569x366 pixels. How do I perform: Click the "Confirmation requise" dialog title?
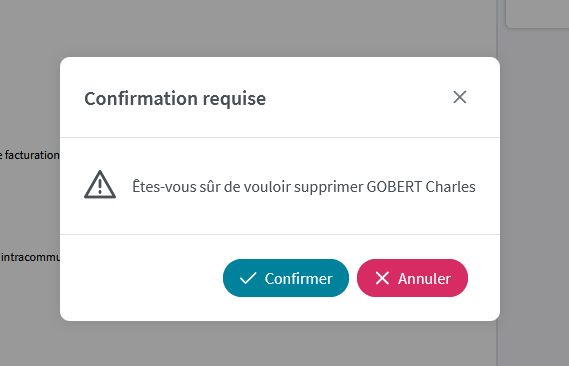point(175,98)
